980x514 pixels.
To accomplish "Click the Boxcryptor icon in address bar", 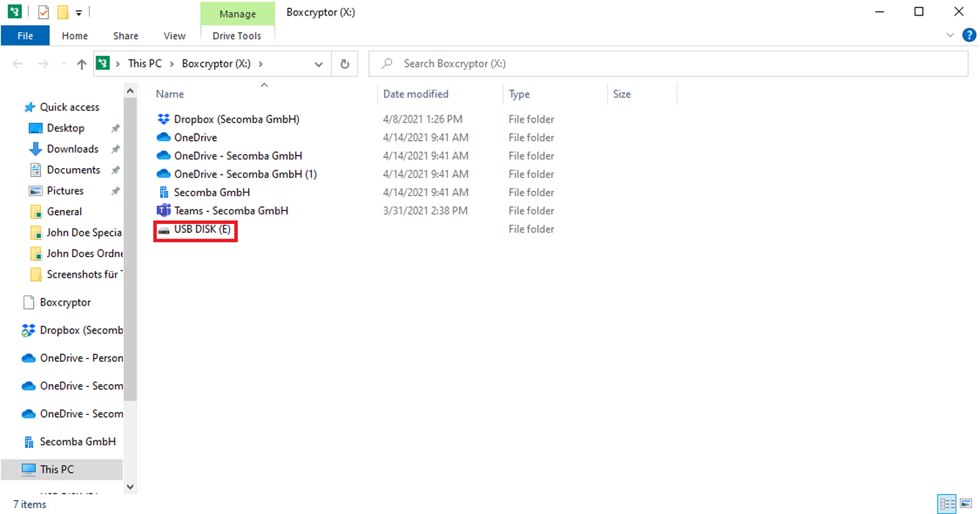I will pos(104,64).
